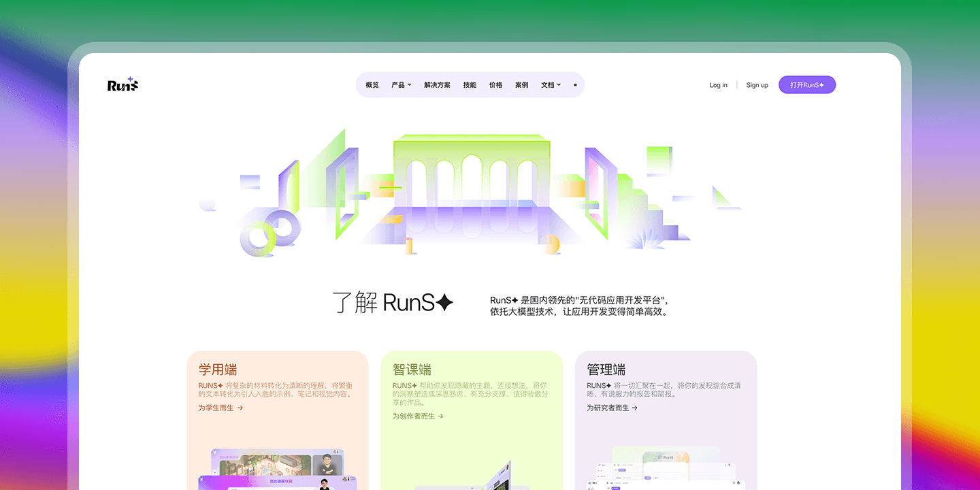This screenshot has height=490, width=980.
Task: Open the 价格 pricing page
Action: coord(495,85)
